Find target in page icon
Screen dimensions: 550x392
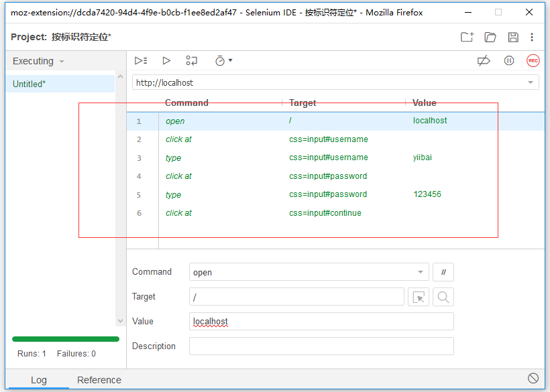pos(443,297)
